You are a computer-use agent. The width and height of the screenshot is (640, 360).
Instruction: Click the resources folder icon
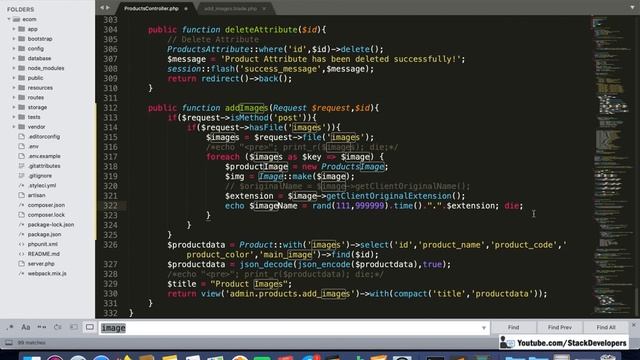click(22, 88)
